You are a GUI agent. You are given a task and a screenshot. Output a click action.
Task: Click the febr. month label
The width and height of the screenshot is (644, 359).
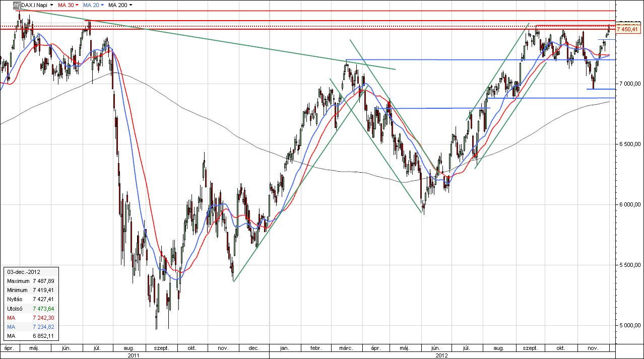316,348
